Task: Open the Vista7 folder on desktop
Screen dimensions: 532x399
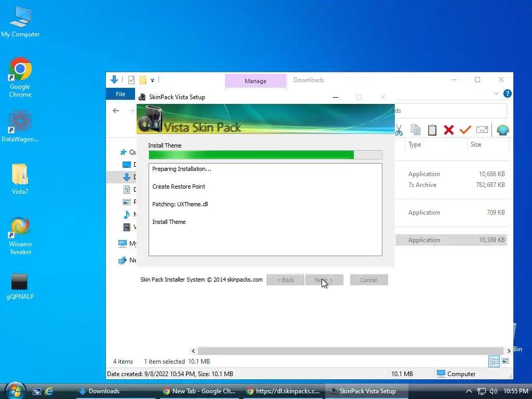Action: (20, 179)
